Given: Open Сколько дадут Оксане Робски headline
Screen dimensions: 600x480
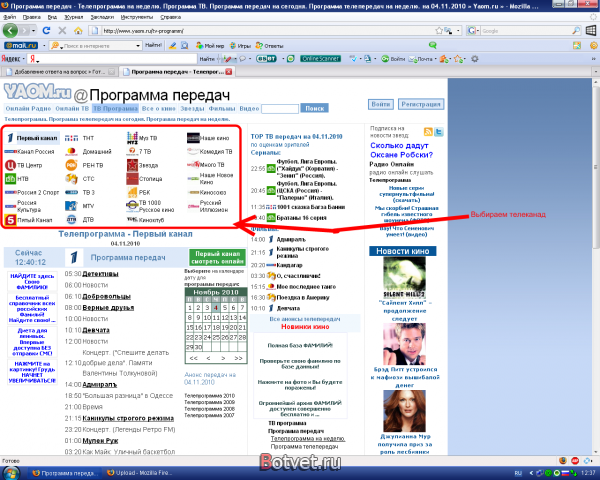Looking at the screenshot, I should coord(401,150).
